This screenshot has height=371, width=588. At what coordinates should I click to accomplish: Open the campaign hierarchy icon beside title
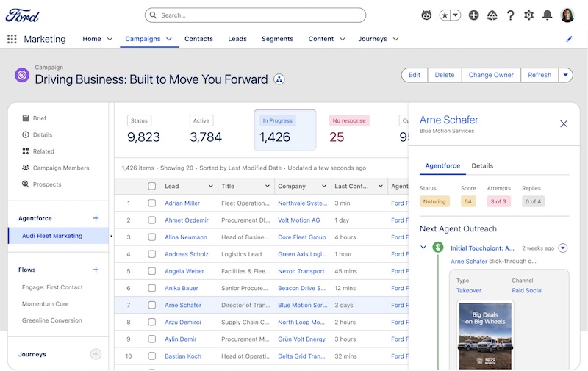pyautogui.click(x=279, y=79)
